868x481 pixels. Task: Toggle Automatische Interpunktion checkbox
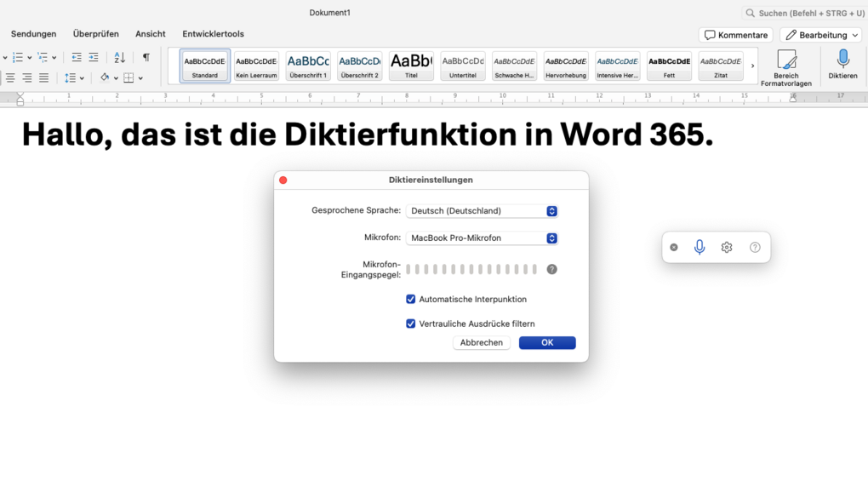[411, 299]
